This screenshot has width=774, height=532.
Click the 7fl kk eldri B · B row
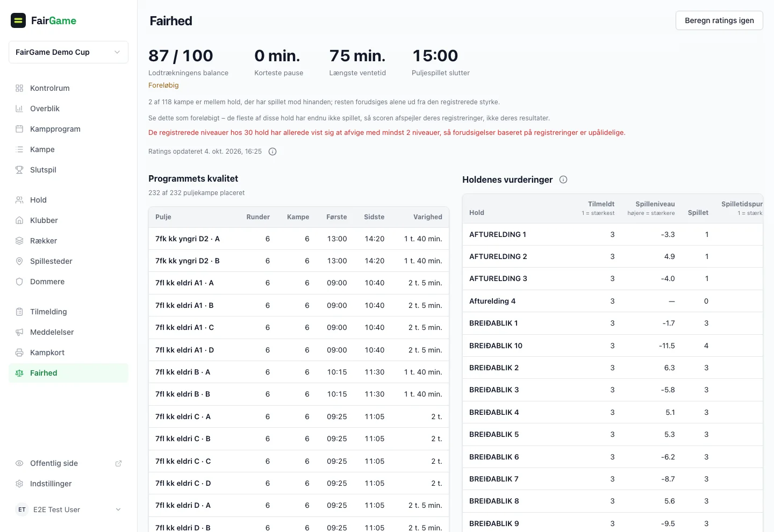coord(299,394)
